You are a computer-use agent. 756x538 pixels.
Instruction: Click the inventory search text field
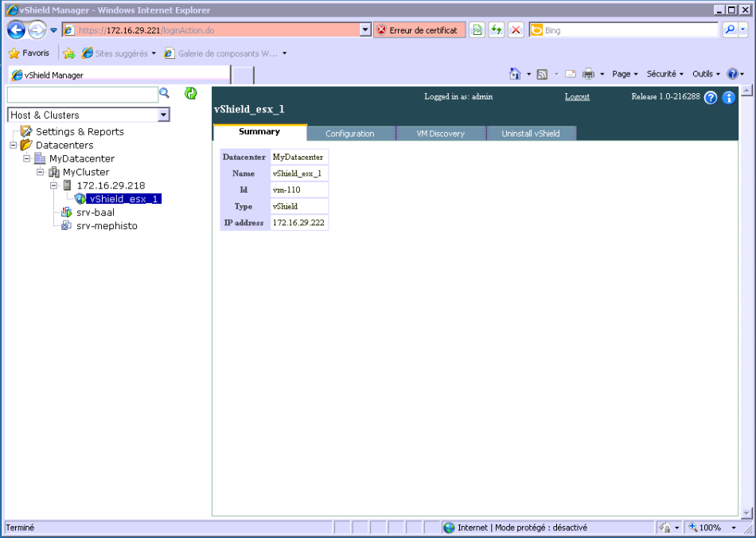(x=83, y=95)
